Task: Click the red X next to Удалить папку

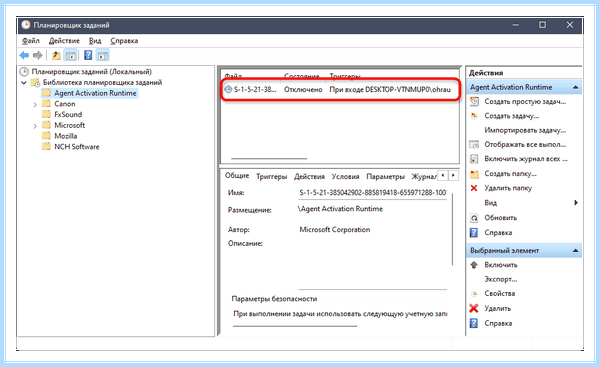Action: (x=474, y=188)
